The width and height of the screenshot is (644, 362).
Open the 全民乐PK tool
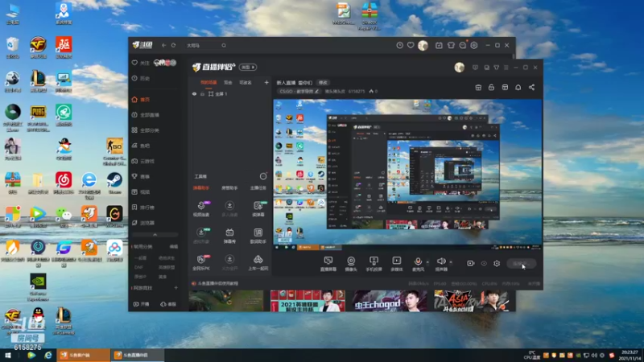coord(201,263)
